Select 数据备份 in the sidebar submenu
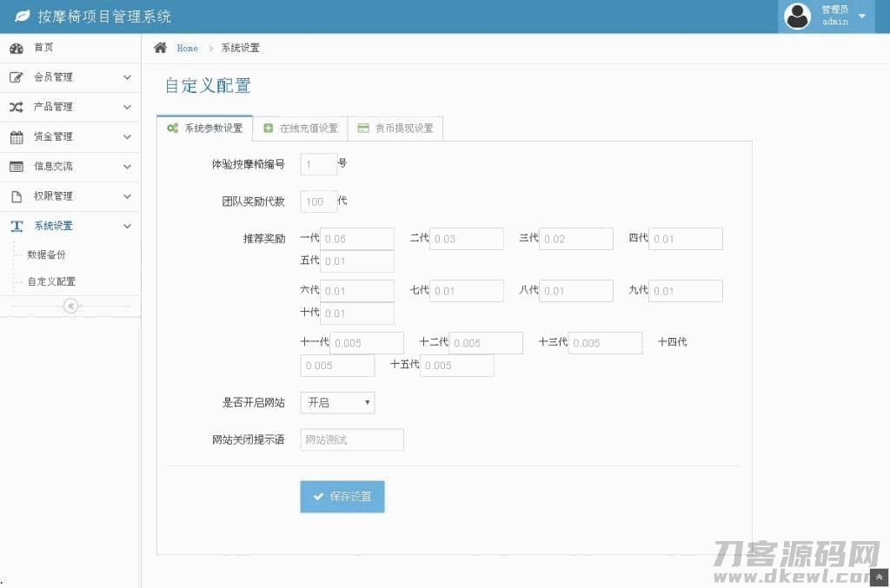This screenshot has height=588, width=890. tap(46, 255)
